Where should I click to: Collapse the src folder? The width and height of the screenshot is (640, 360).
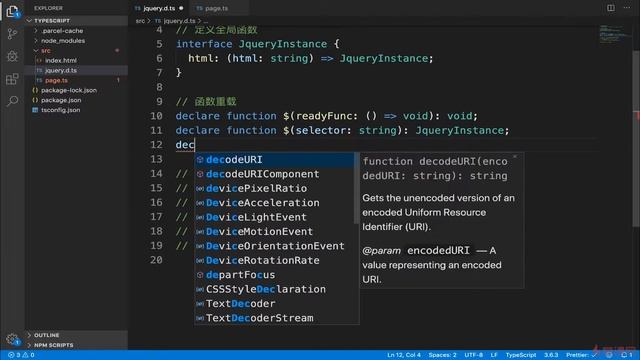coord(45,51)
